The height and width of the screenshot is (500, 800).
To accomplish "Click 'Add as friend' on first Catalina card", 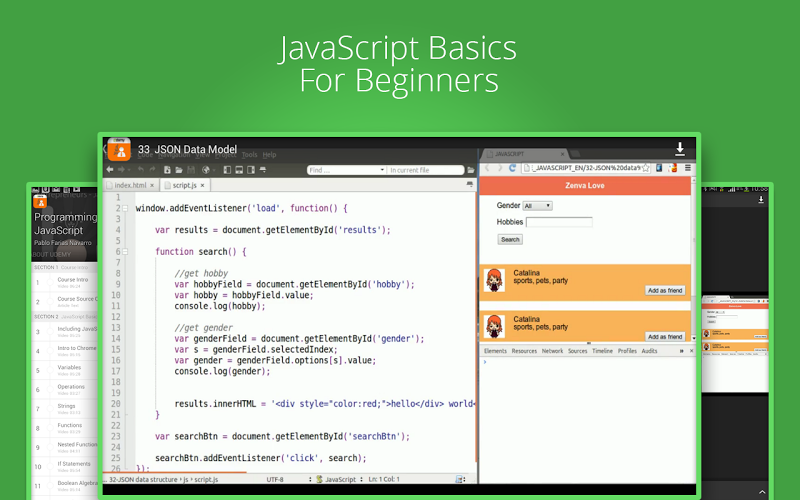I will tap(665, 290).
